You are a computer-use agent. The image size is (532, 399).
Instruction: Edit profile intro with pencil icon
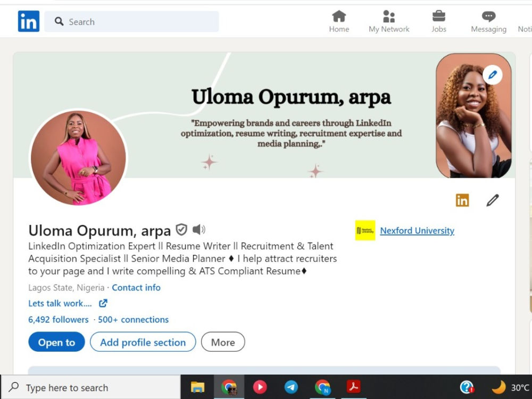pyautogui.click(x=493, y=200)
